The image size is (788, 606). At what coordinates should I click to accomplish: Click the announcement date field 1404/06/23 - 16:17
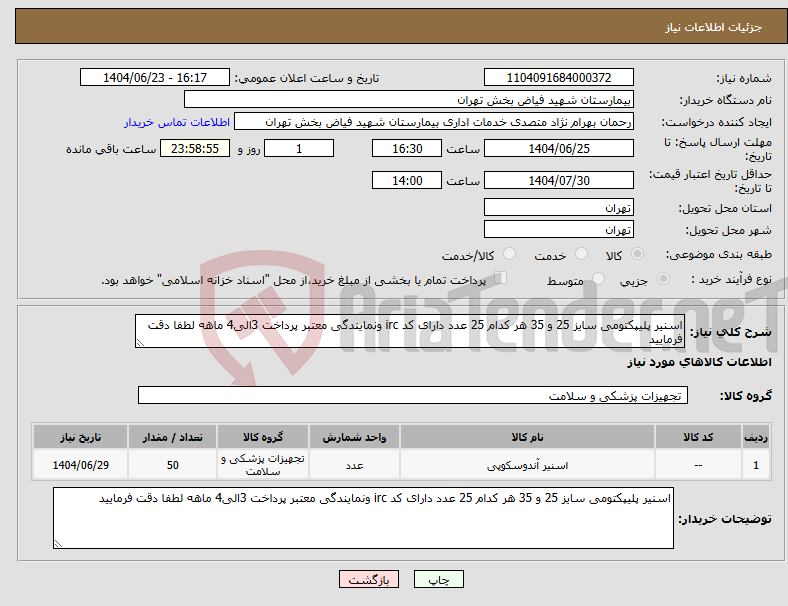click(155, 77)
